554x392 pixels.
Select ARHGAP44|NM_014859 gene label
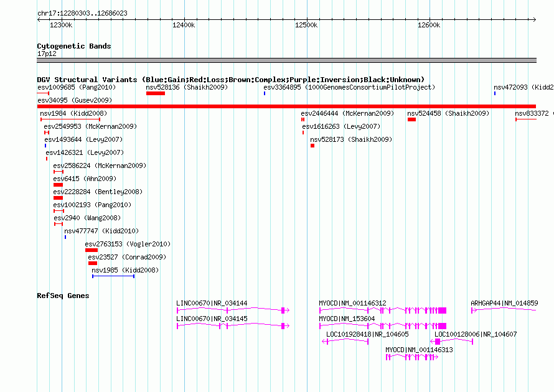[x=505, y=303]
